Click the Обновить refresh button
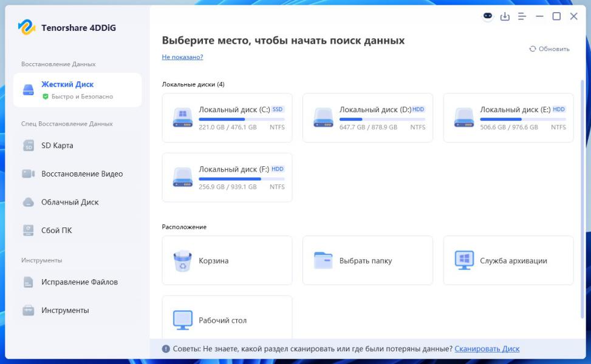 549,49
